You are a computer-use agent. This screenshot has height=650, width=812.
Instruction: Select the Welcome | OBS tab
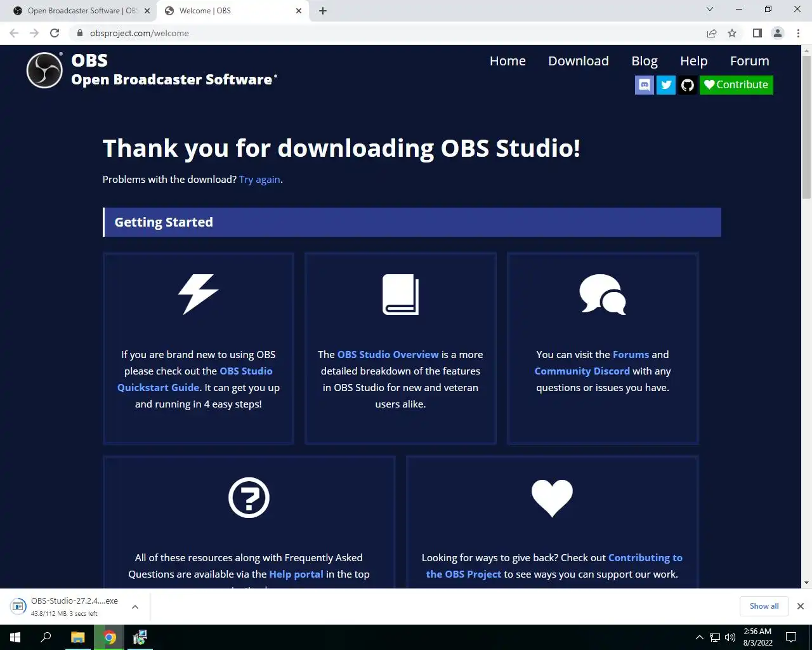(233, 11)
